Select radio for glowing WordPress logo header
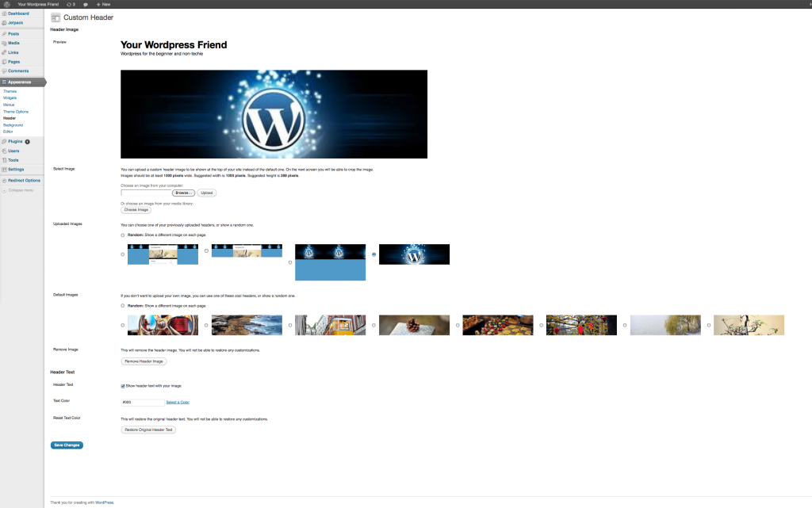This screenshot has height=508, width=812. point(374,254)
